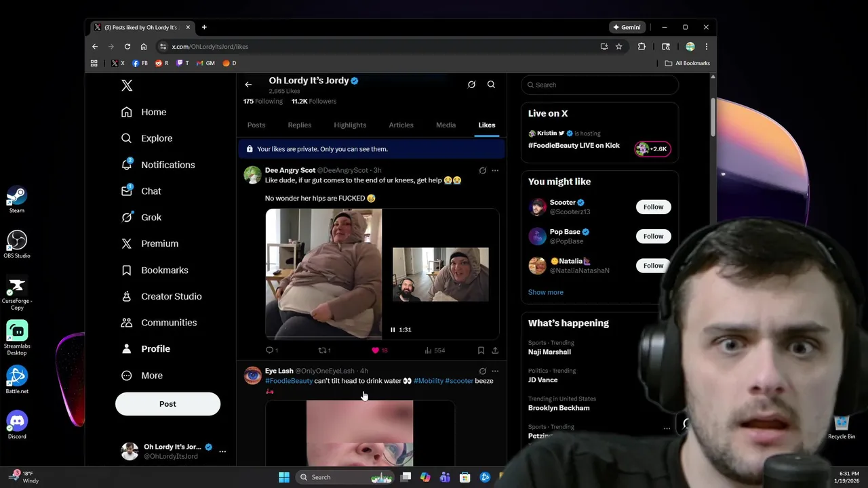Open the Naji Marshall trending topic
The width and height of the screenshot is (868, 488).
coord(549,352)
